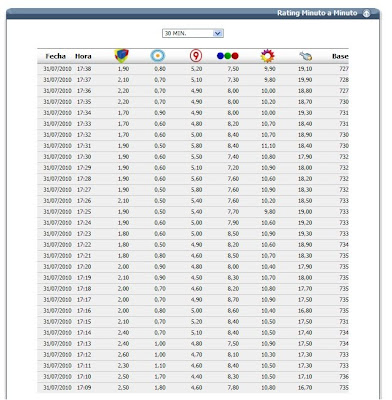
Task: Select the 17:09 time cell
Action: click(x=84, y=388)
